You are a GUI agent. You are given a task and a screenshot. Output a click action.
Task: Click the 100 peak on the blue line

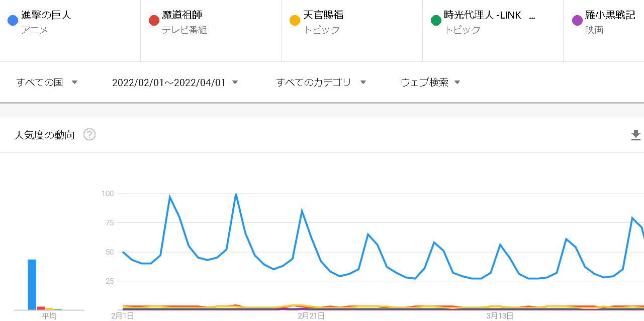click(x=236, y=194)
